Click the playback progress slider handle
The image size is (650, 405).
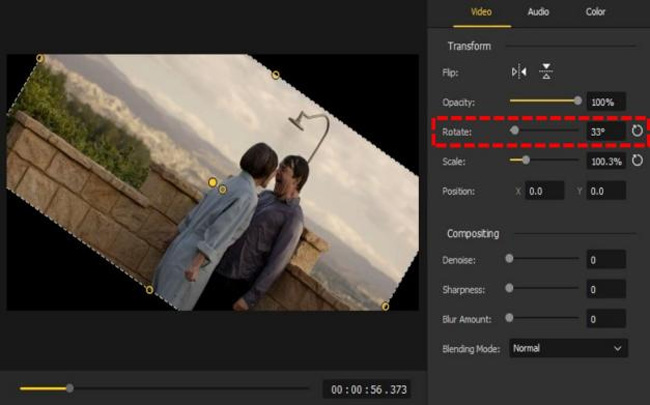[x=70, y=388]
